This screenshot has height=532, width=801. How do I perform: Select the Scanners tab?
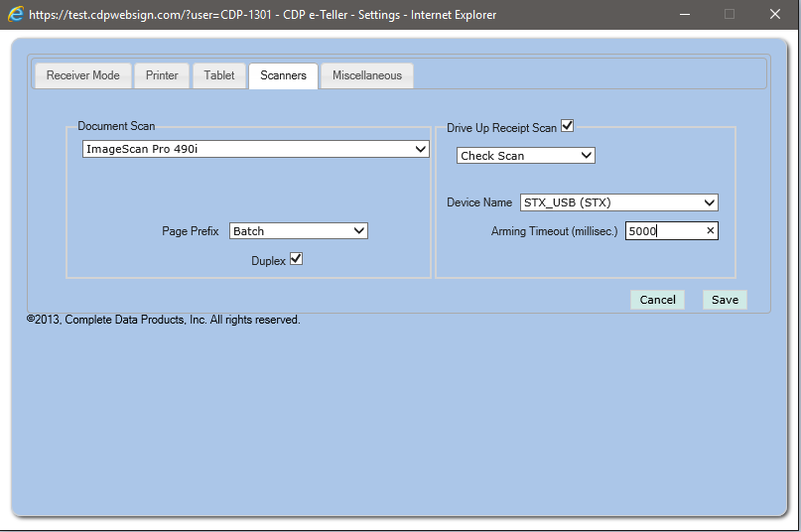click(283, 75)
